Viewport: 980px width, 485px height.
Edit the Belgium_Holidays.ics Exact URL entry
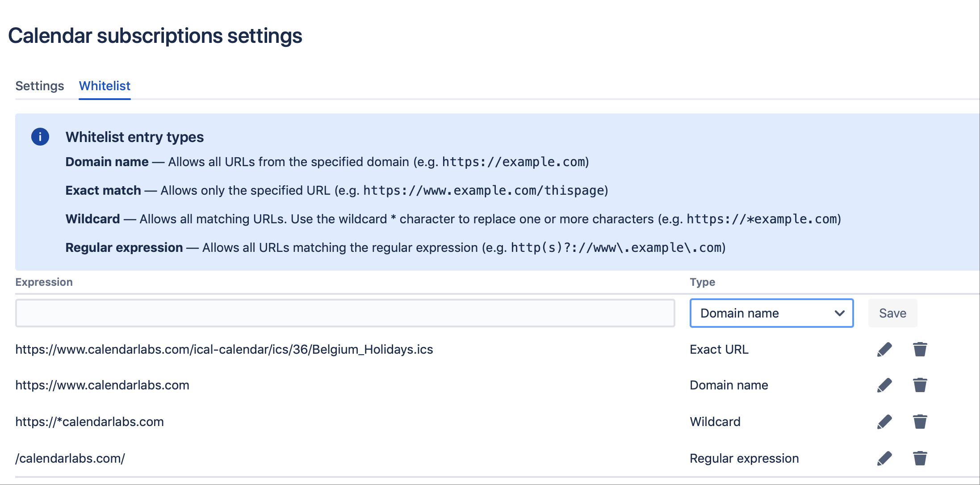click(884, 350)
